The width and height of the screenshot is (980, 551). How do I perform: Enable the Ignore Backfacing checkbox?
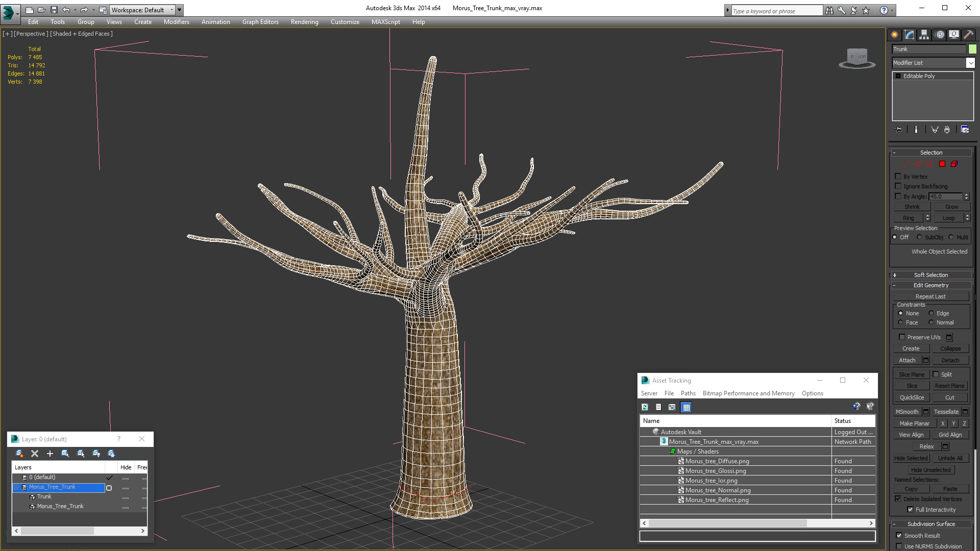[898, 186]
